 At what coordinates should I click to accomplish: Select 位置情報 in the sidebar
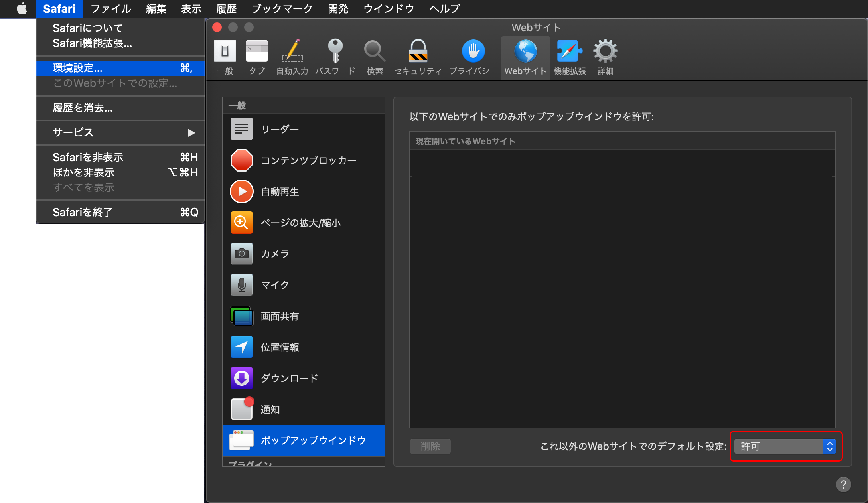(303, 347)
